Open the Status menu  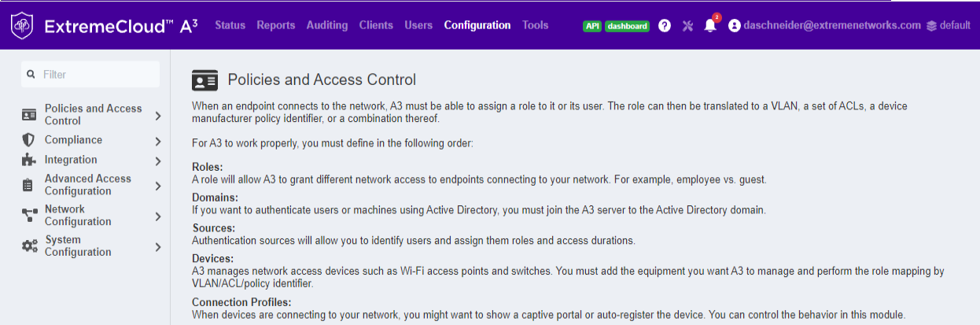230,25
